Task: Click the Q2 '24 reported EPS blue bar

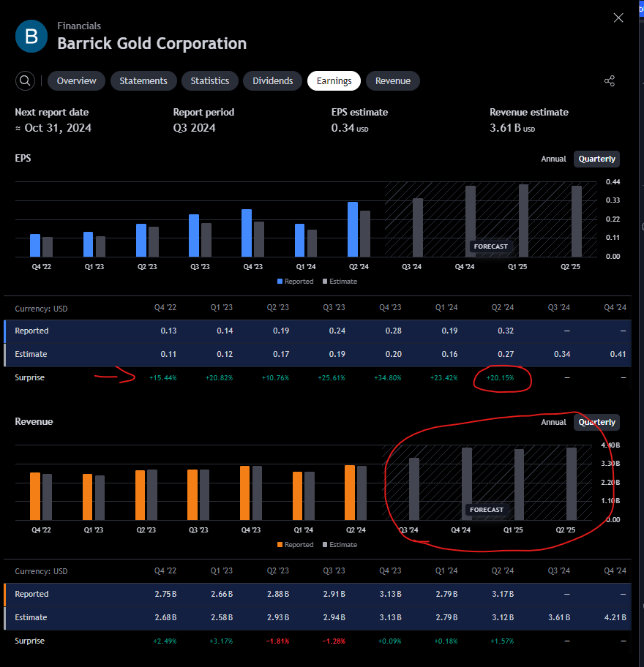Action: tap(353, 230)
